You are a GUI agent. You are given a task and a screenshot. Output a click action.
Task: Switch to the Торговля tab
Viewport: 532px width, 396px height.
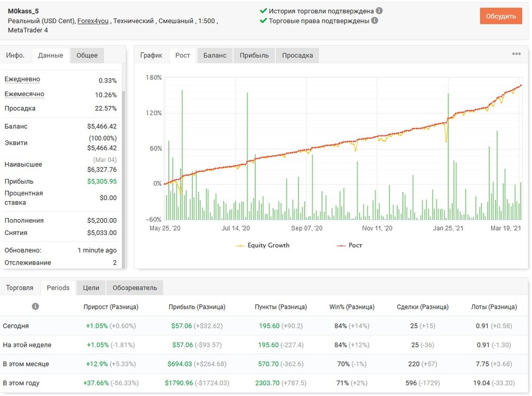(20, 288)
